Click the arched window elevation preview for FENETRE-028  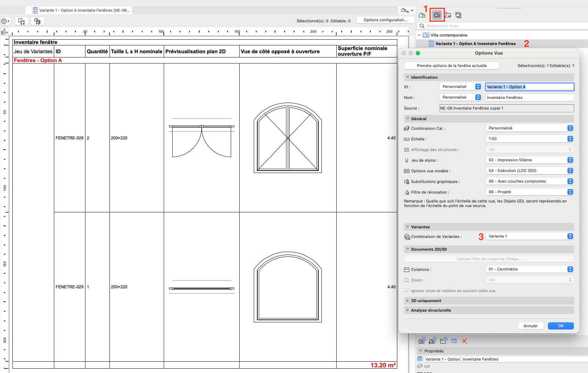click(x=288, y=138)
